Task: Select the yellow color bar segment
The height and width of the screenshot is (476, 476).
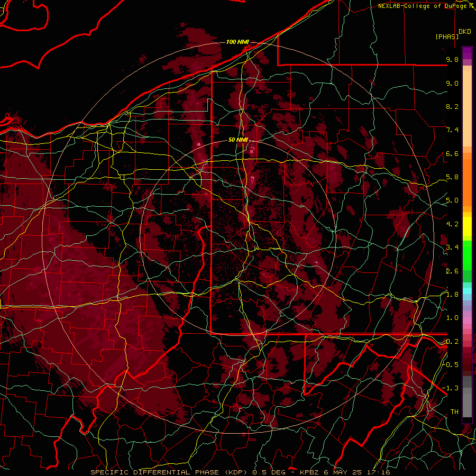Action: point(467,226)
